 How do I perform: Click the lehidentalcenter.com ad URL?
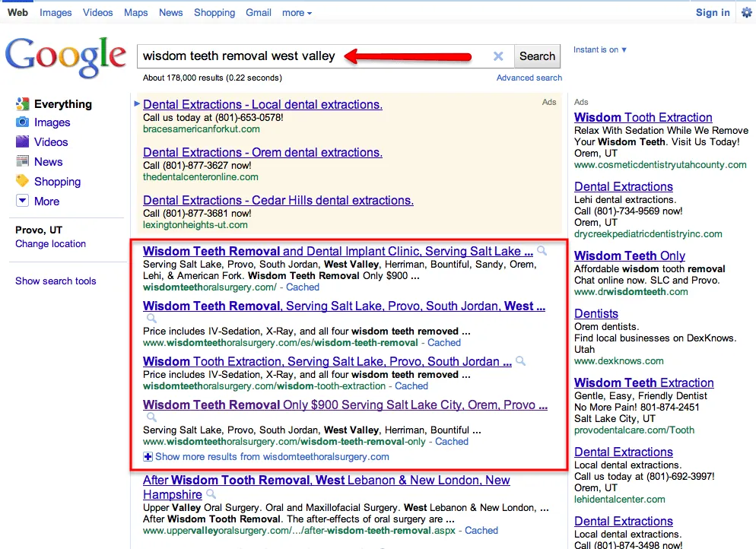tap(620, 500)
